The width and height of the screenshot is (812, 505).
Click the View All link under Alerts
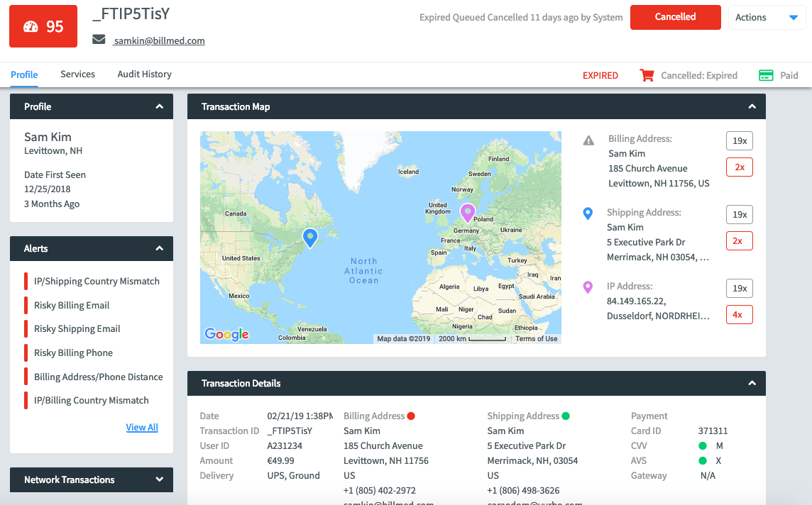[x=142, y=427]
